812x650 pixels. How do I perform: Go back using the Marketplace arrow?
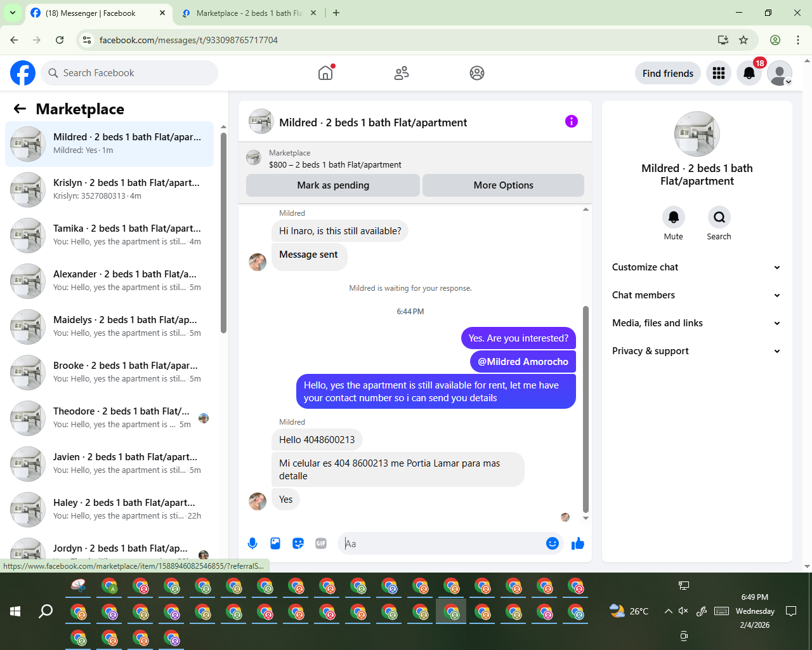point(20,109)
